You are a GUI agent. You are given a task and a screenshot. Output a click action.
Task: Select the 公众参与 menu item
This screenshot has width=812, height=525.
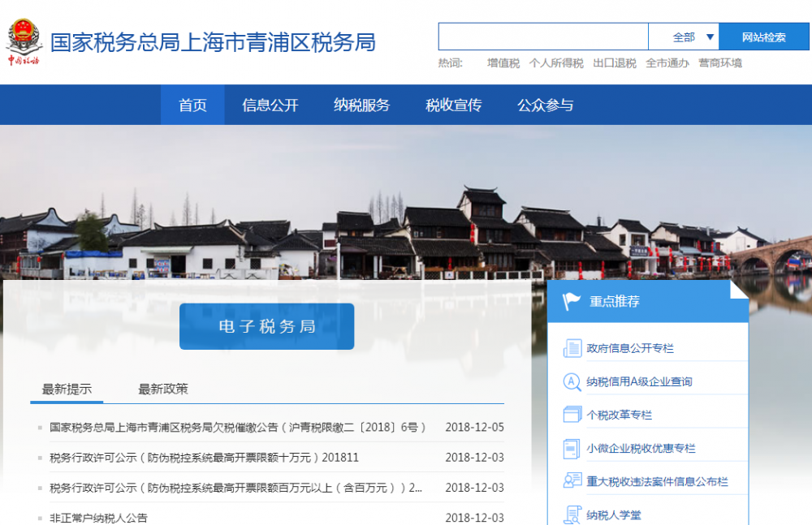pyautogui.click(x=542, y=104)
